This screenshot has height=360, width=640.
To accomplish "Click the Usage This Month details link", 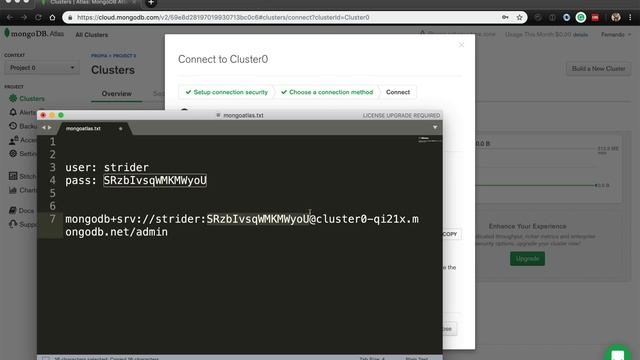I will (x=580, y=35).
